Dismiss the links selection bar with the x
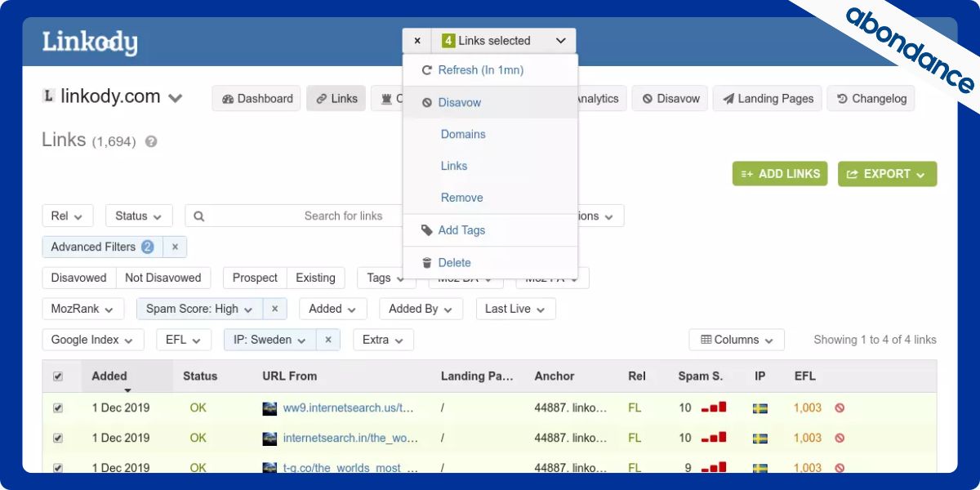The width and height of the screenshot is (980, 490). pyautogui.click(x=417, y=41)
